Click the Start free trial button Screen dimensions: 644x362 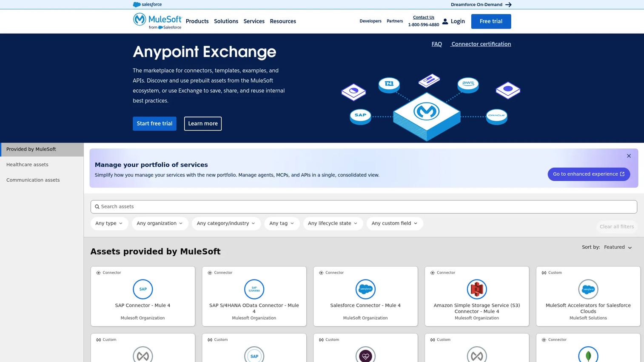tap(154, 123)
